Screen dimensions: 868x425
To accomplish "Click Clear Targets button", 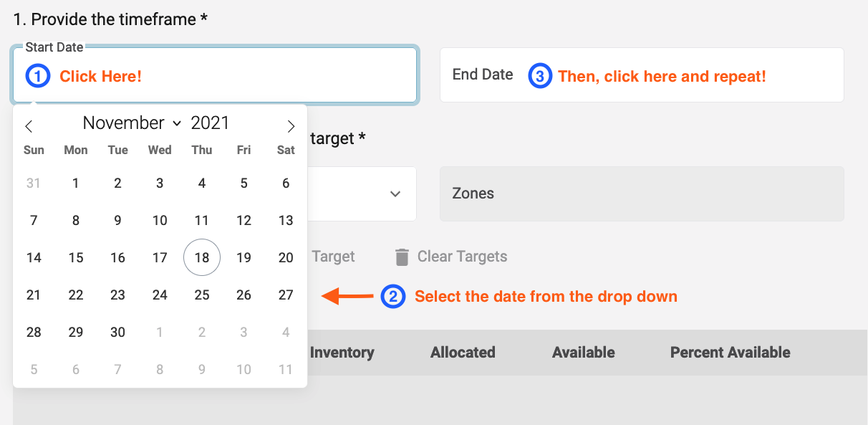I will point(451,257).
